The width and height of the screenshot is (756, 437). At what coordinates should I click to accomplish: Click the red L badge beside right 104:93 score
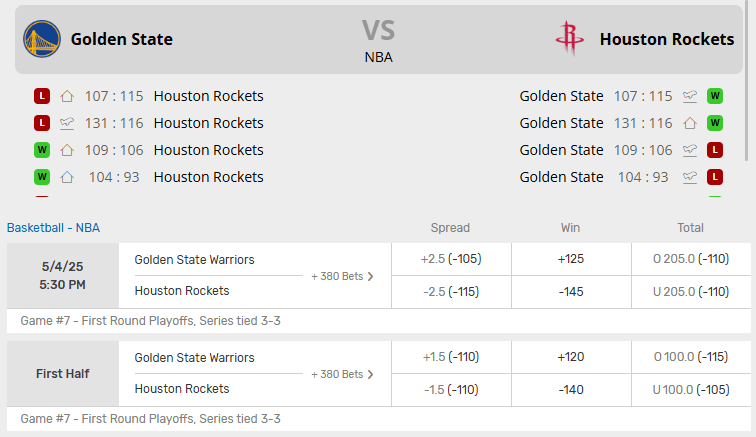(715, 177)
